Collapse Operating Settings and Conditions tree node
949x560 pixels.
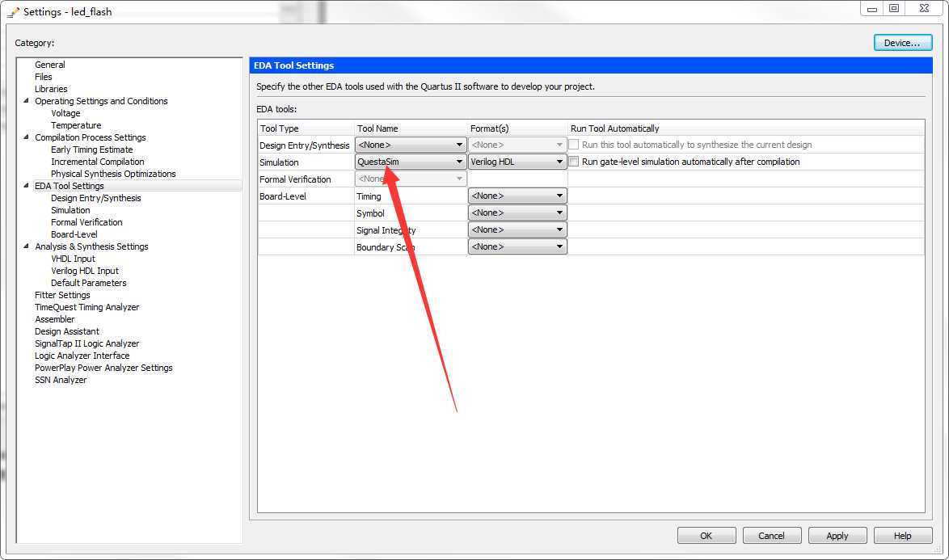(26, 101)
